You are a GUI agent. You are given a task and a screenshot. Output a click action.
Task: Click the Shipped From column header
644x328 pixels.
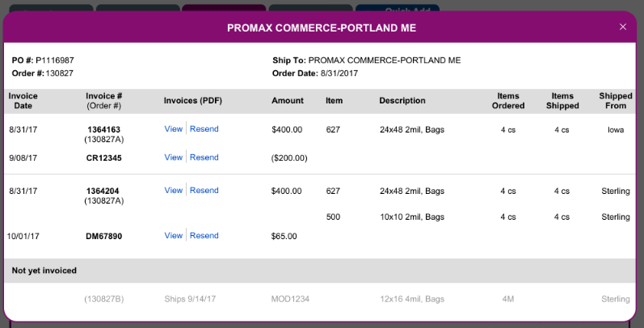[615, 101]
